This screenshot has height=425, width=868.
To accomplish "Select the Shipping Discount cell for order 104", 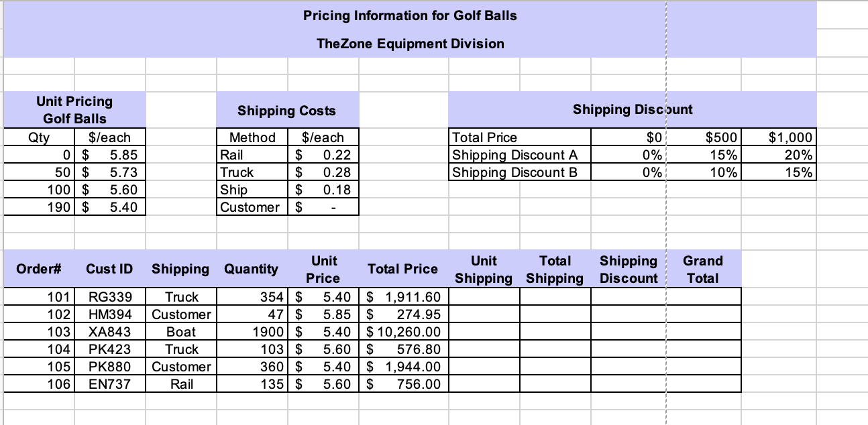I will coord(628,349).
